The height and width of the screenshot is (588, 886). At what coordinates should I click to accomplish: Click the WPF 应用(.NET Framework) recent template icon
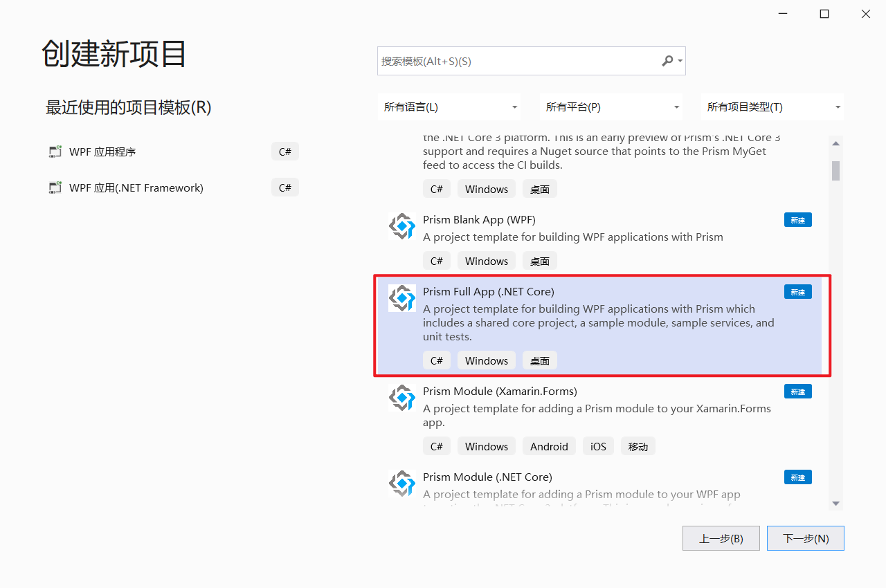(x=55, y=187)
